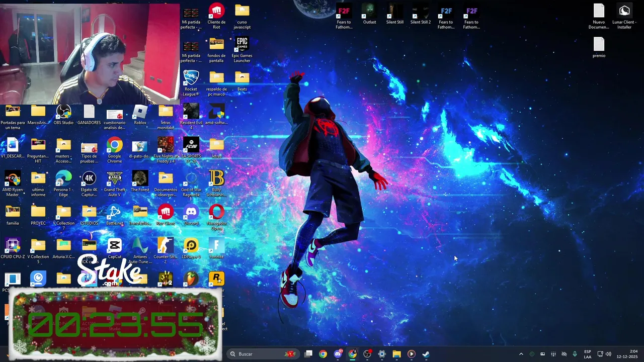Select the Epic Games Launcher icon
644x362 pixels.
tap(242, 50)
